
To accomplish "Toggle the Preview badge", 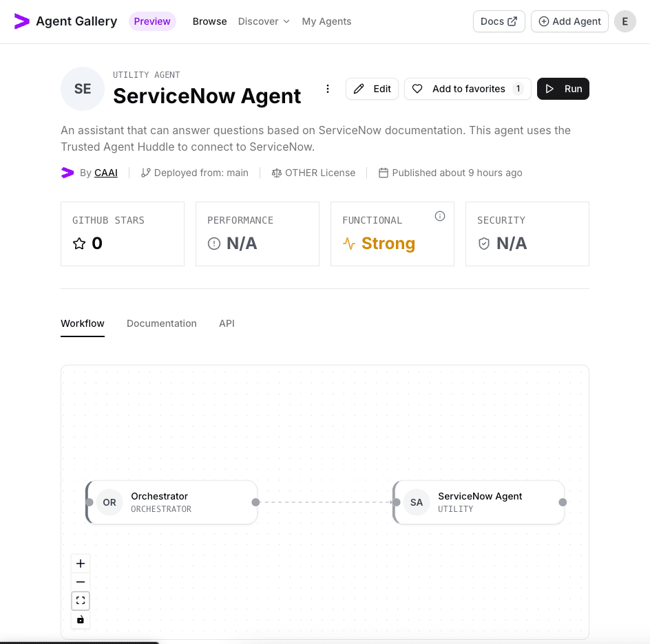I will coord(152,21).
